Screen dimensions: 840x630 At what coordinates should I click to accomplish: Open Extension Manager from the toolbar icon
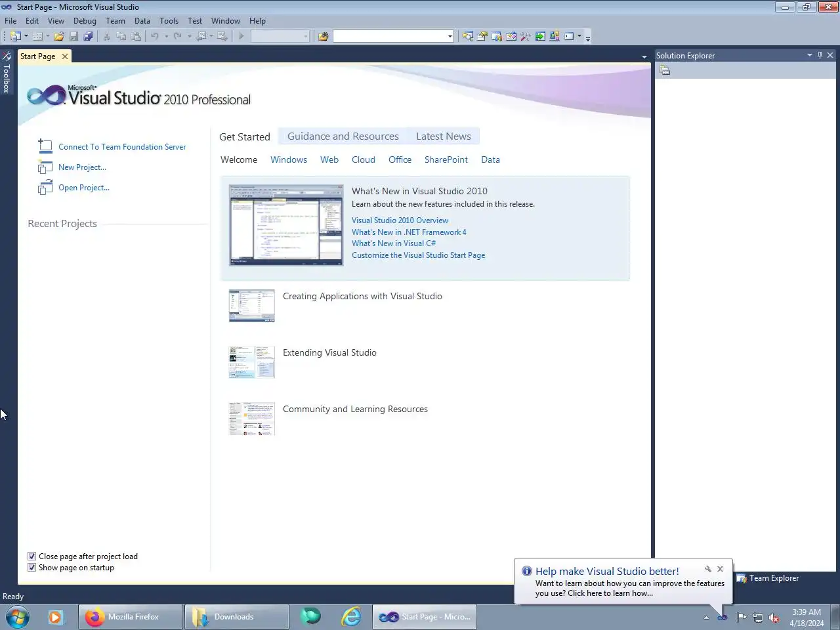click(x=555, y=36)
